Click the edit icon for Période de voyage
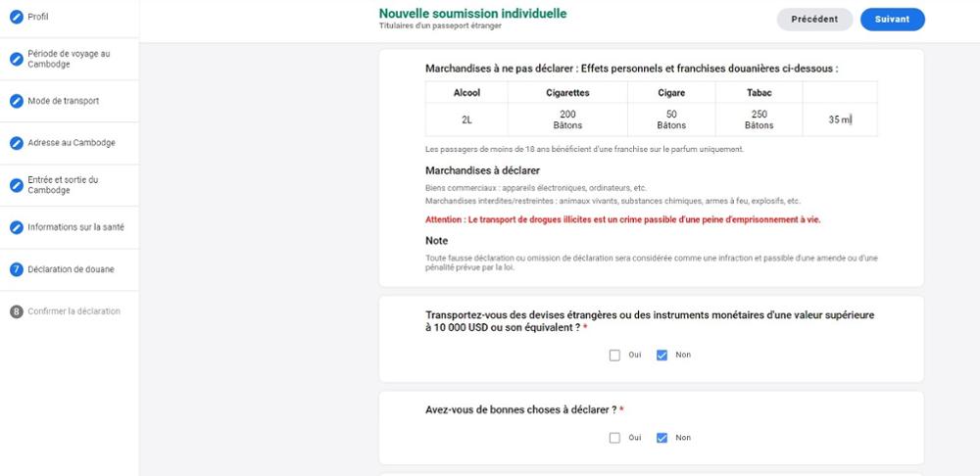Screen dimensions: 980x476 point(17,60)
